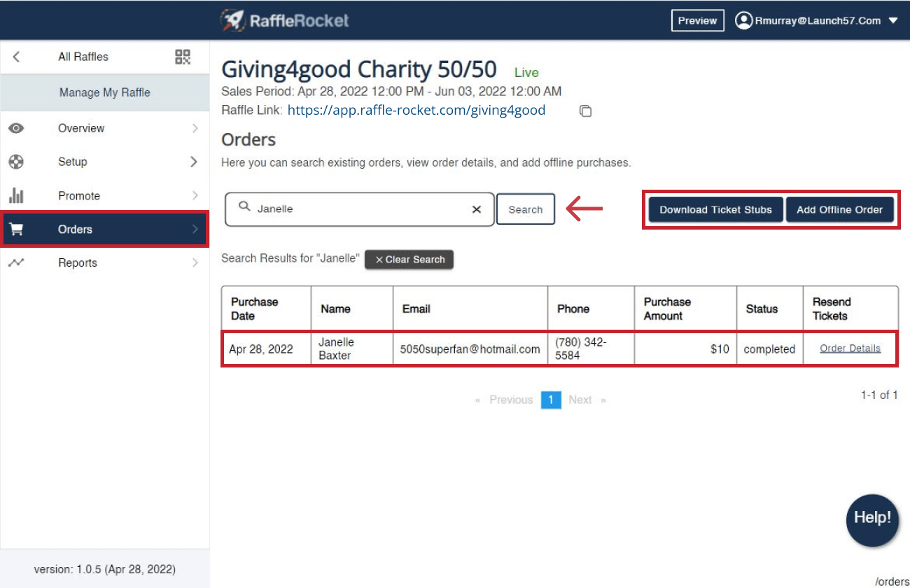Click Download Ticket Stubs
This screenshot has height=588, width=910.
pos(715,209)
